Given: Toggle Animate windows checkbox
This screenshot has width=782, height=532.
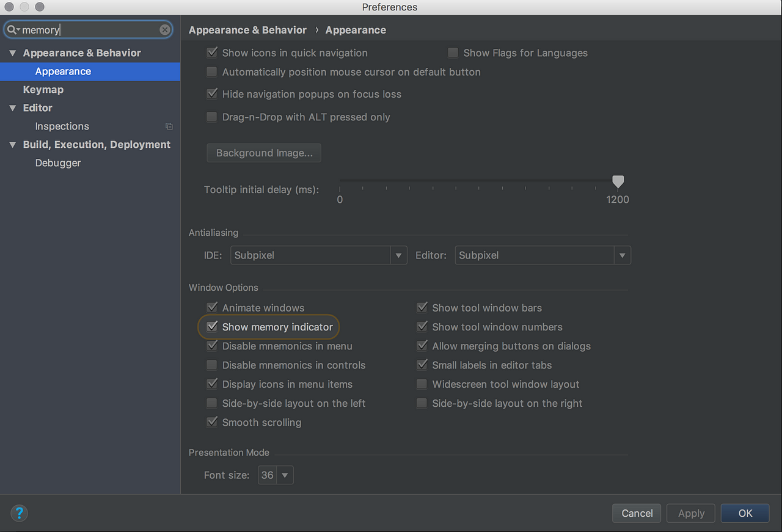Looking at the screenshot, I should 212,307.
